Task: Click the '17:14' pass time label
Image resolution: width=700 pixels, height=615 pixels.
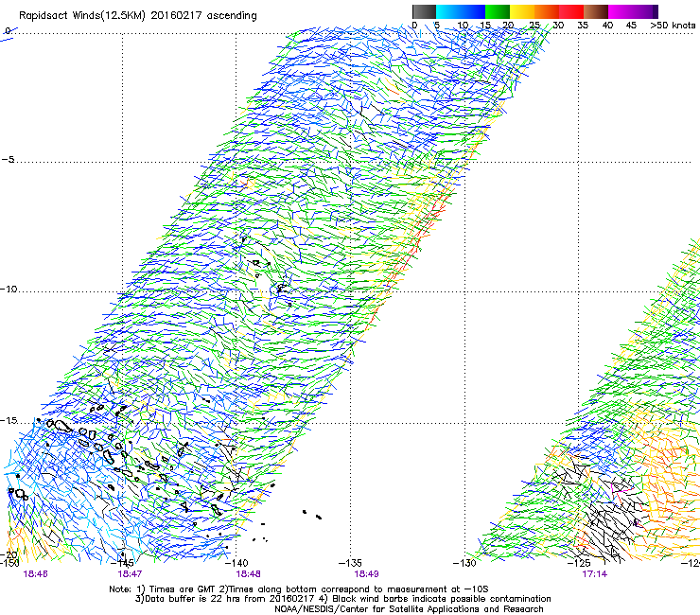Action: click(x=595, y=574)
